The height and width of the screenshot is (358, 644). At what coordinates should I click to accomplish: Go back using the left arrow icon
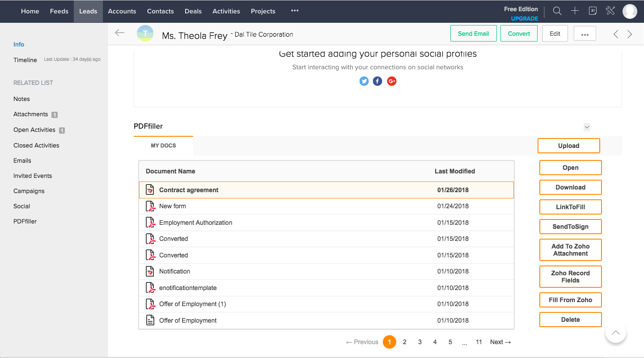pyautogui.click(x=119, y=33)
